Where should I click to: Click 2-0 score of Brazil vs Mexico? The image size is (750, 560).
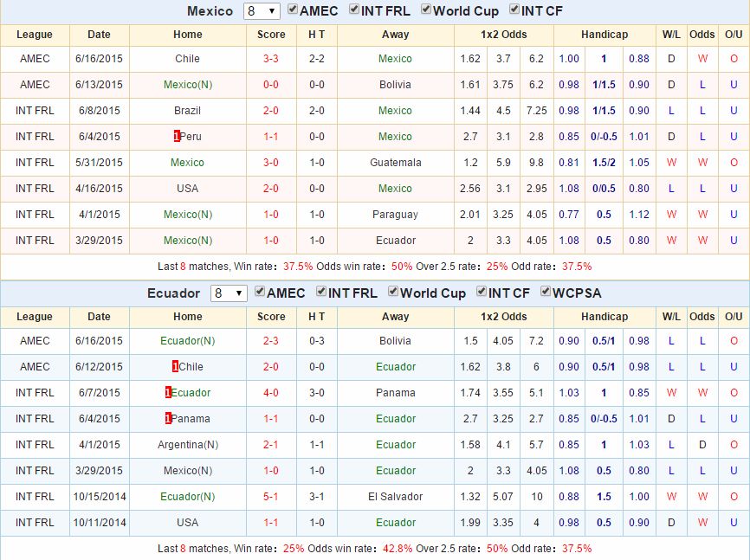tap(271, 111)
